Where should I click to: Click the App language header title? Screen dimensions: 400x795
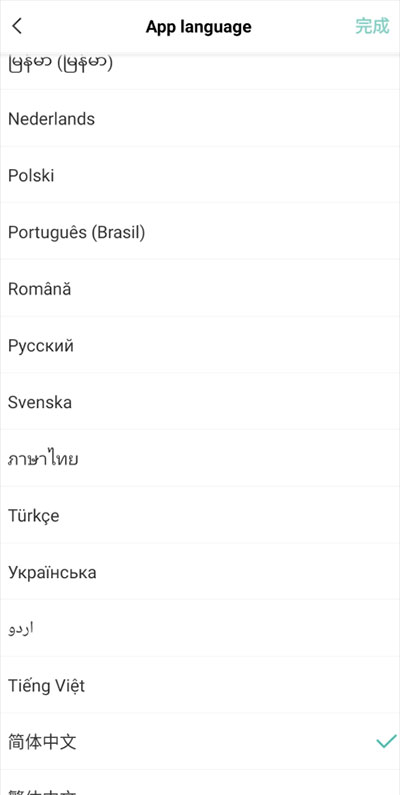(x=199, y=26)
